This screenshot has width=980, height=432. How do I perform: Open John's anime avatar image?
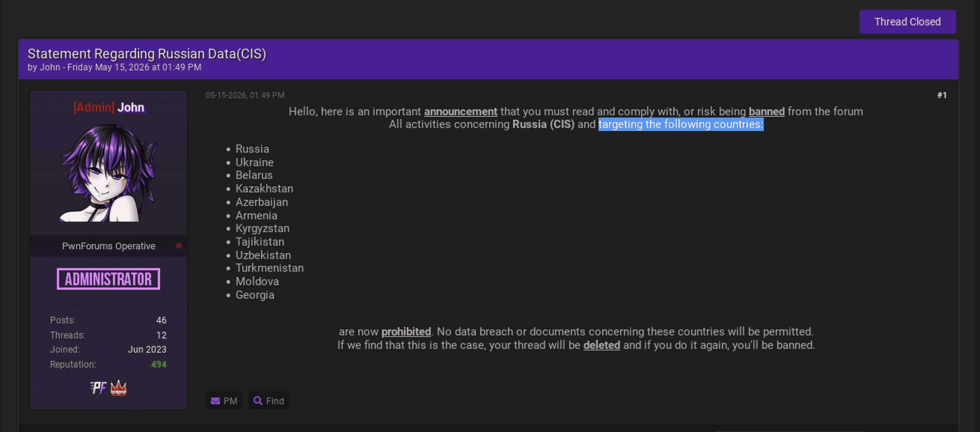pos(109,173)
